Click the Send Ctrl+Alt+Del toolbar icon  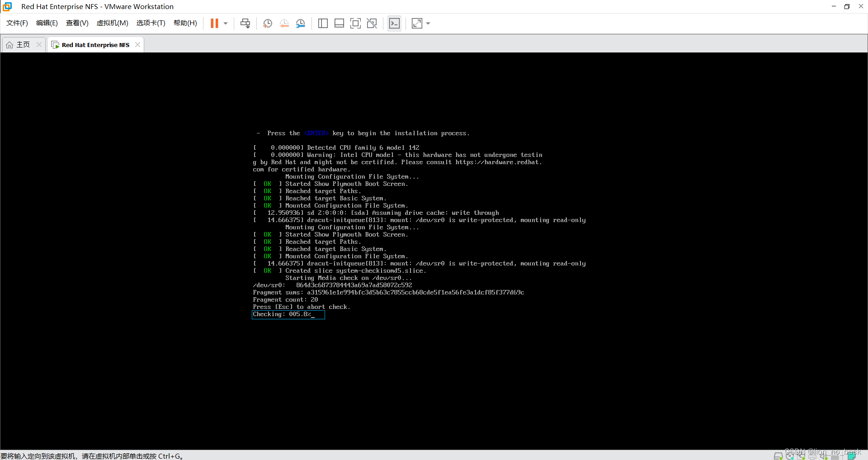click(245, 24)
